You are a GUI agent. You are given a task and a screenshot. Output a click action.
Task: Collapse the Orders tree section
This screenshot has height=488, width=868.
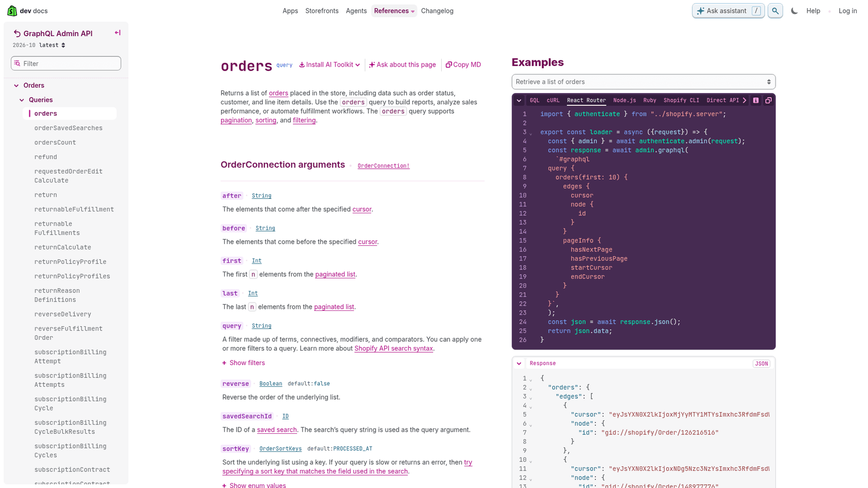pyautogui.click(x=17, y=85)
